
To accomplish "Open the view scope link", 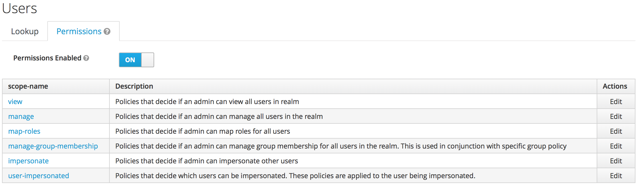I will (x=15, y=102).
